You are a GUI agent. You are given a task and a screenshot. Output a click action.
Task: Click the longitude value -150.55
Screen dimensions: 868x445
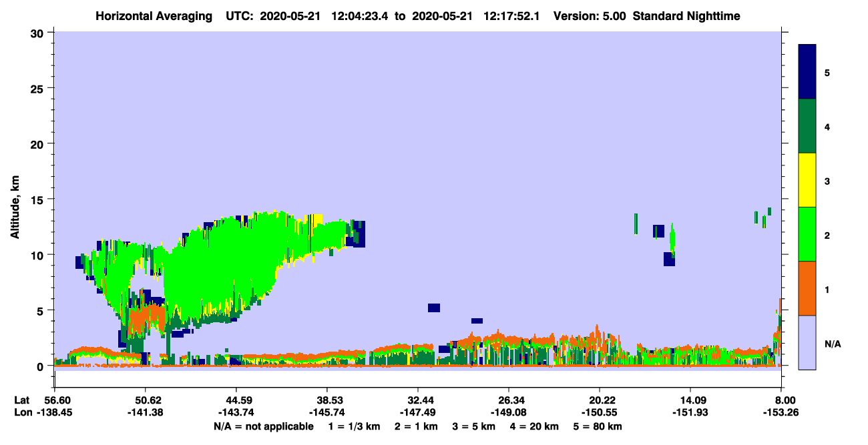pyautogui.click(x=600, y=413)
